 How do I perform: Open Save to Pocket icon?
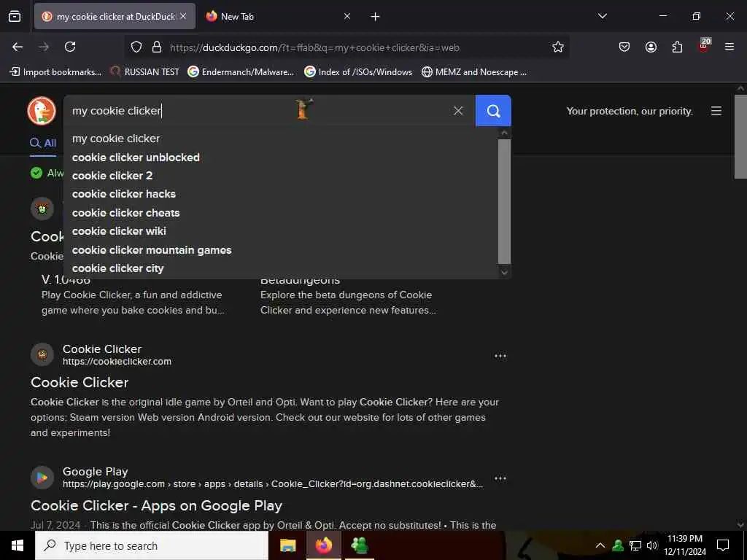tap(624, 47)
